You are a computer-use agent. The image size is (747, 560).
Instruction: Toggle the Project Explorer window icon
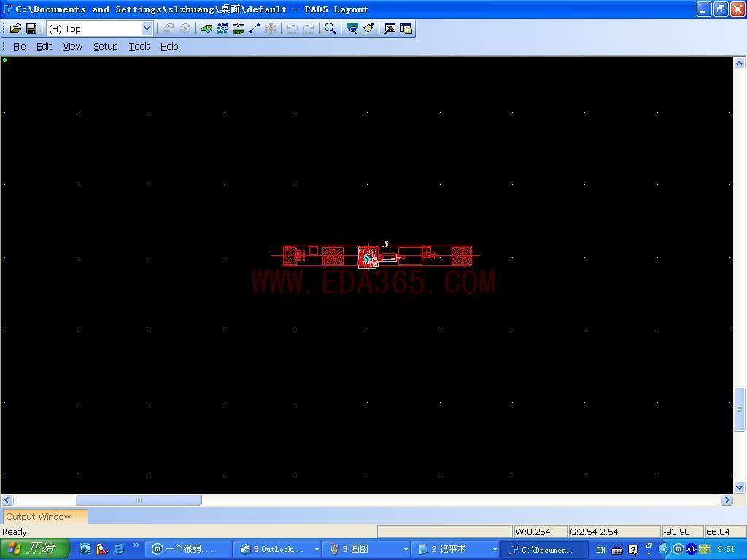point(406,28)
